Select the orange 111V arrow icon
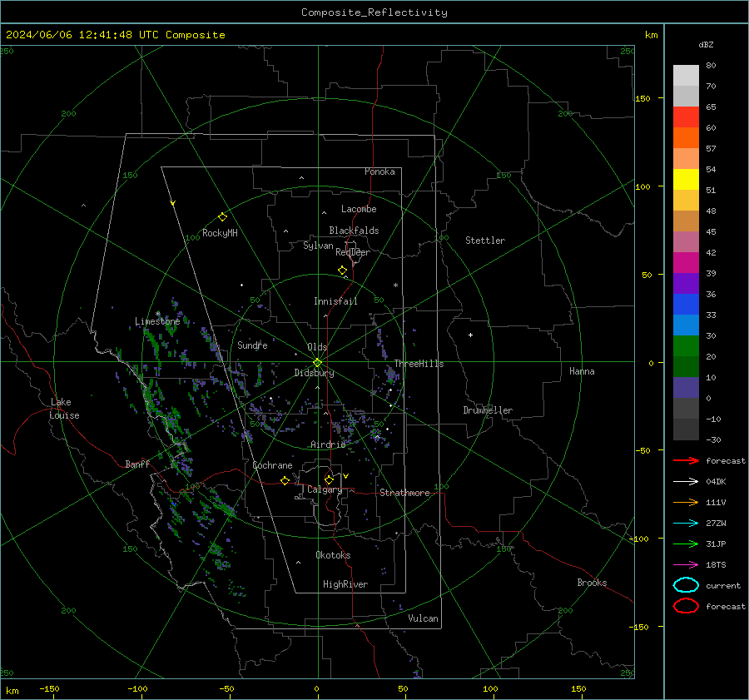The height and width of the screenshot is (700, 749). point(686,502)
